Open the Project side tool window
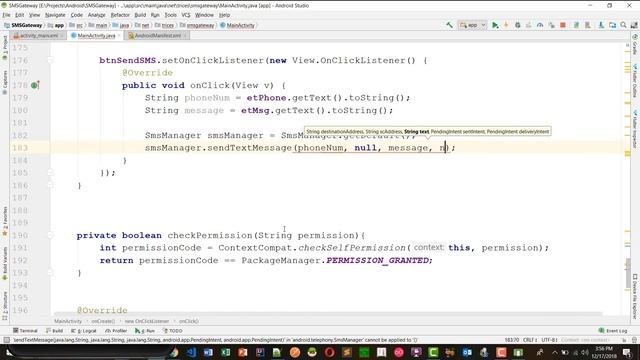The image size is (640, 360). [x=5, y=48]
